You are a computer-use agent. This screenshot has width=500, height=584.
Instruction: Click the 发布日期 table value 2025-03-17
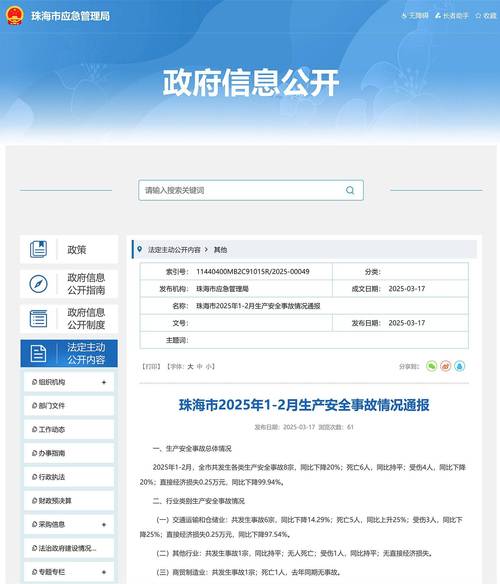point(407,323)
